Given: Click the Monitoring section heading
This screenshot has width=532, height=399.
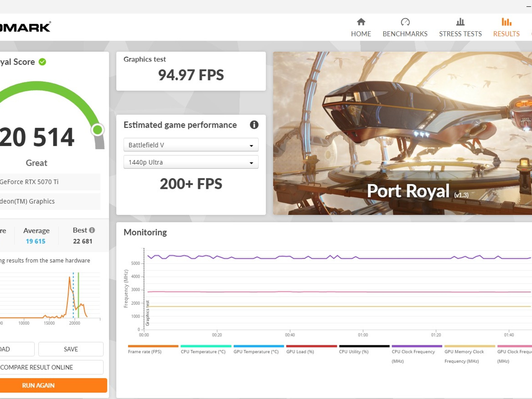Looking at the screenshot, I should pyautogui.click(x=145, y=232).
